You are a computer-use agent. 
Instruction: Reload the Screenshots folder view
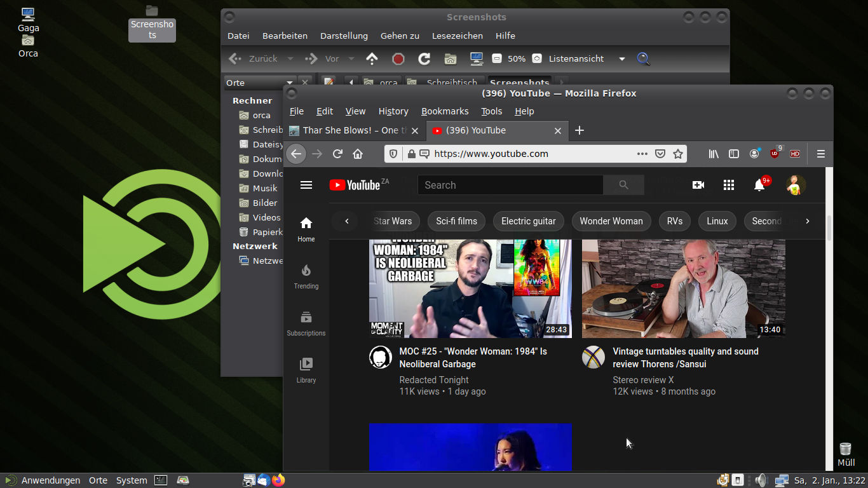point(424,58)
